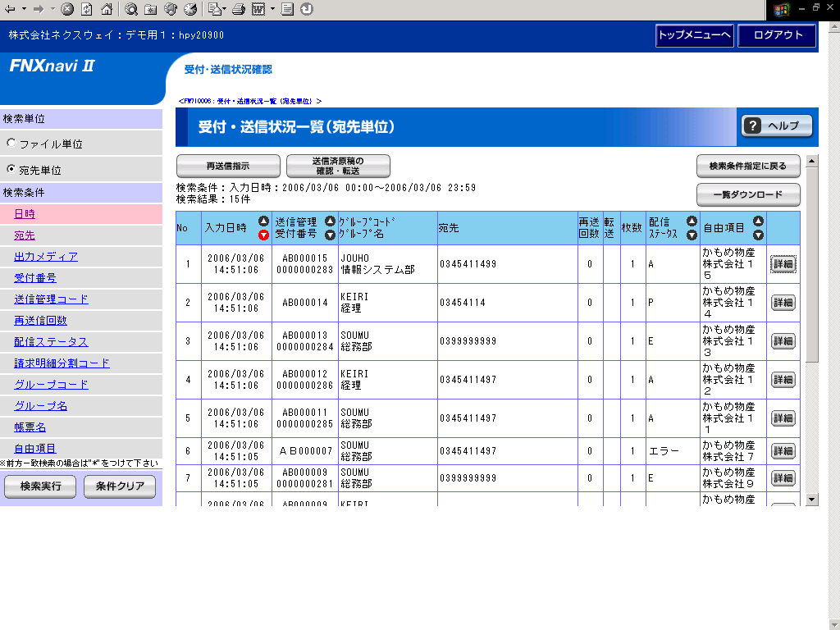
Task: Open トップメニューへ in the header
Action: (694, 35)
